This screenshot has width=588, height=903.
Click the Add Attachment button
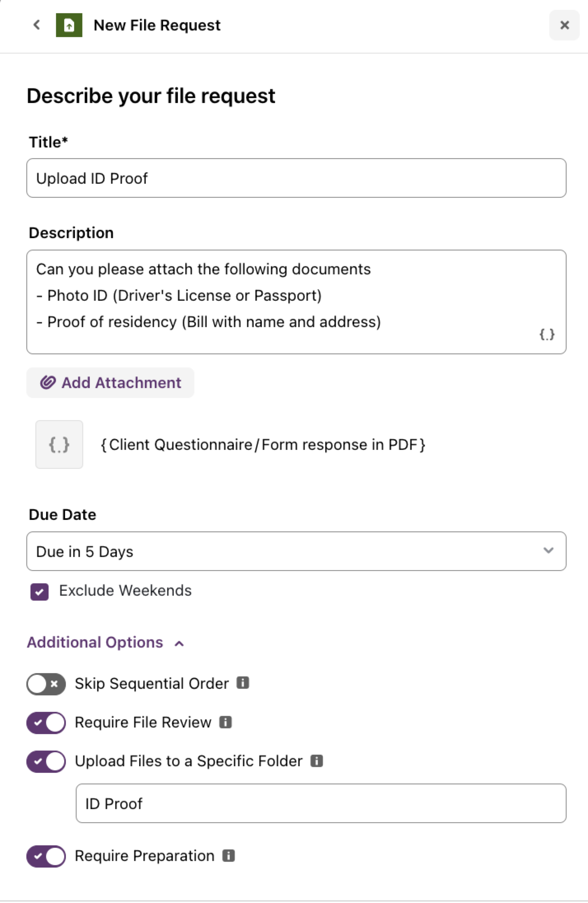pos(110,383)
